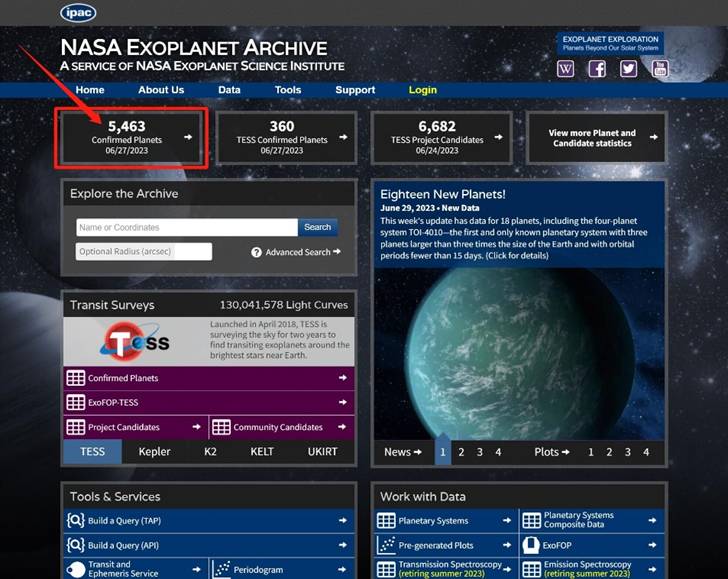
Task: Click the Optional Radius input field
Action: (x=144, y=252)
